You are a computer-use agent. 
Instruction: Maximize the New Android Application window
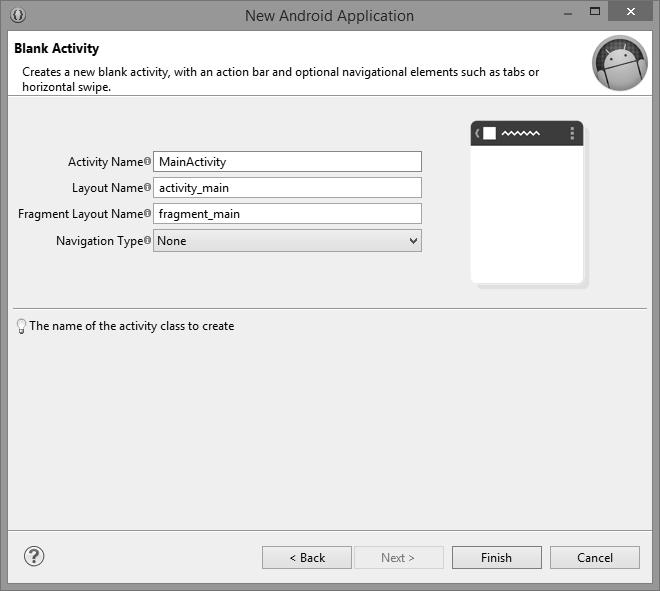(595, 12)
